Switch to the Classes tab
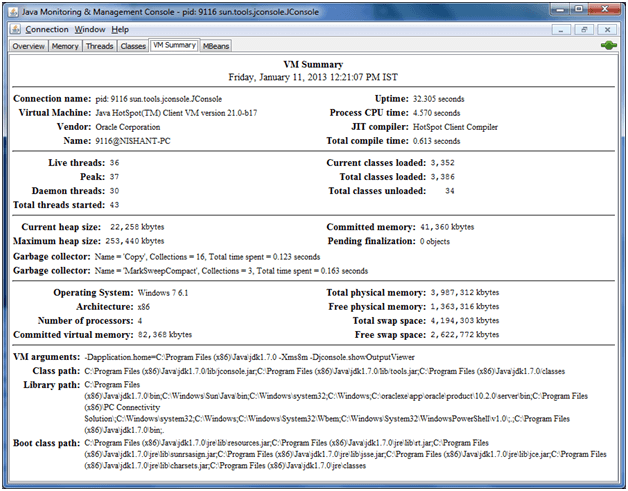The width and height of the screenshot is (628, 491). coord(133,46)
